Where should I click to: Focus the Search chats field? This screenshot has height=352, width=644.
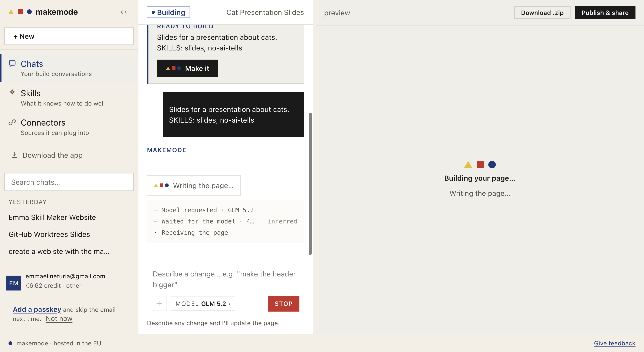pyautogui.click(x=69, y=182)
